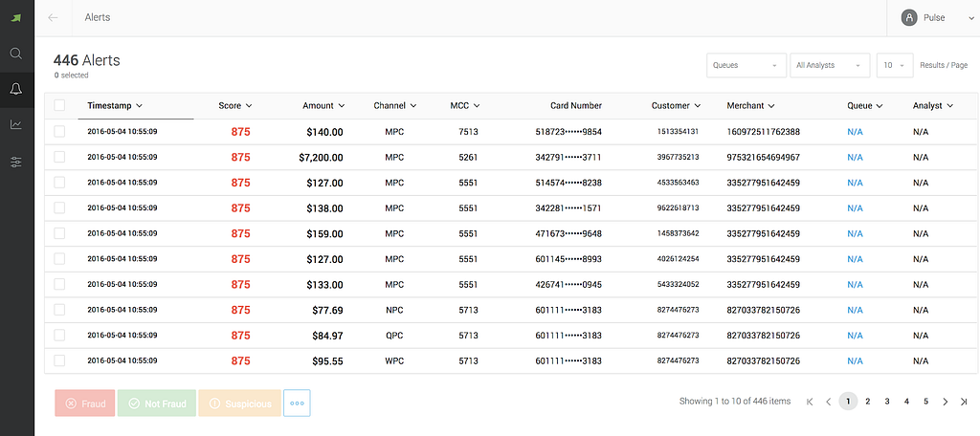
Task: Toggle the select-all checkbox in table header
Action: coord(59,105)
